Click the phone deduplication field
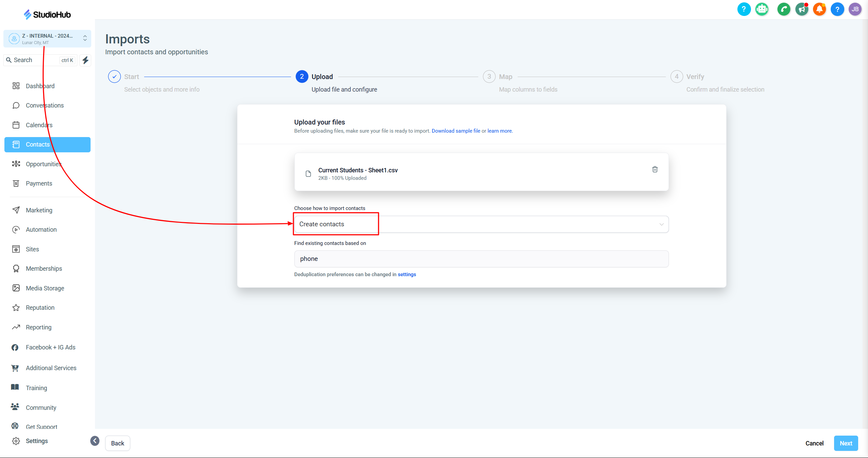This screenshot has width=868, height=458. 481,259
